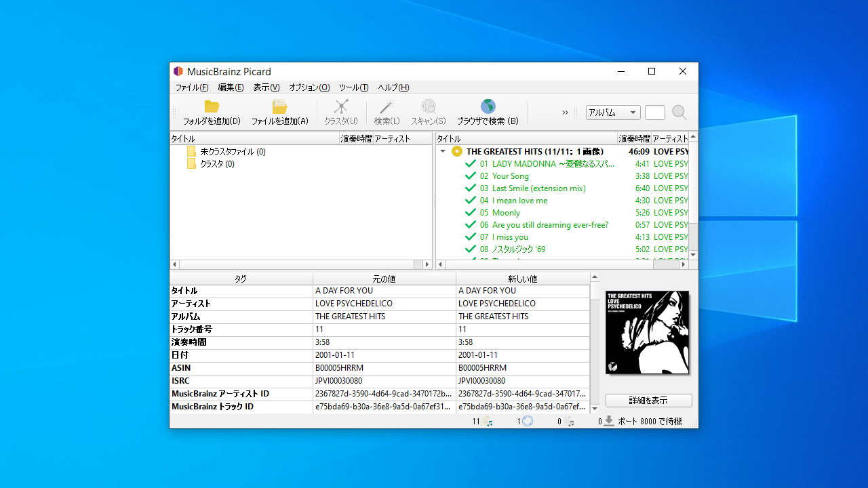Image resolution: width=868 pixels, height=488 pixels.
Task: Click the 演奏時間 tag row label
Action: pyautogui.click(x=189, y=342)
